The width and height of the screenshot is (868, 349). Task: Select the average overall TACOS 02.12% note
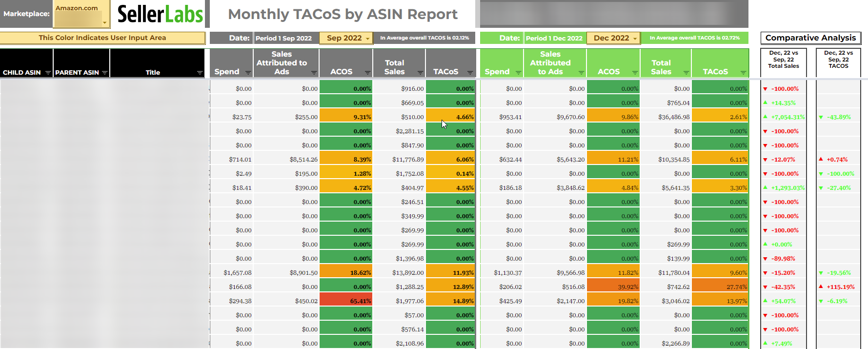pos(424,38)
